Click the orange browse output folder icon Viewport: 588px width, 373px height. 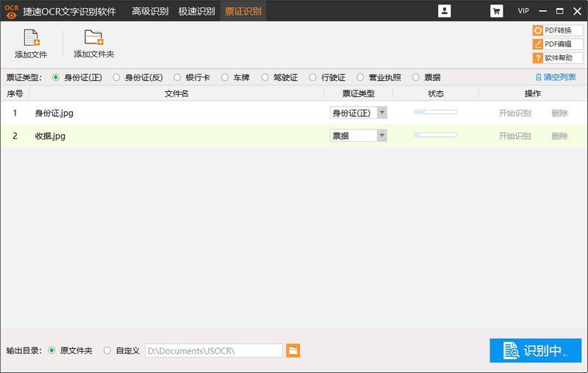tap(293, 350)
